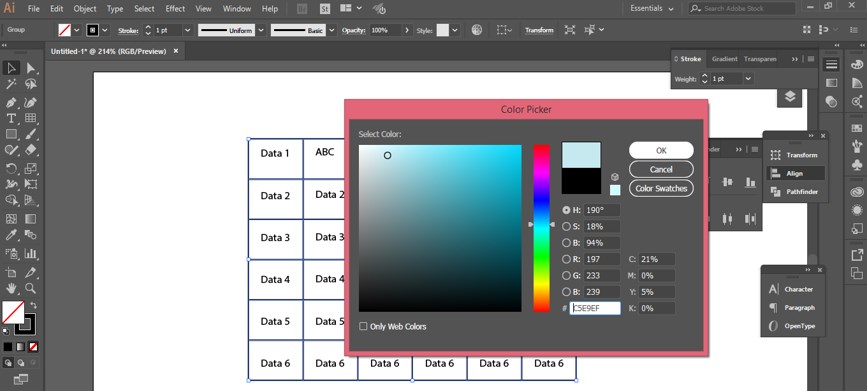
Task: Select the Pen tool
Action: (x=11, y=102)
